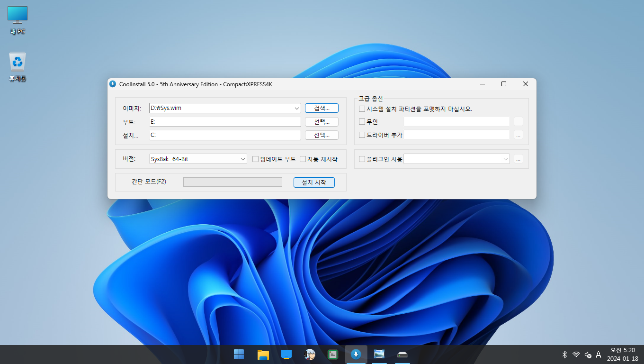Click the 고급 옵션 group label

[371, 99]
